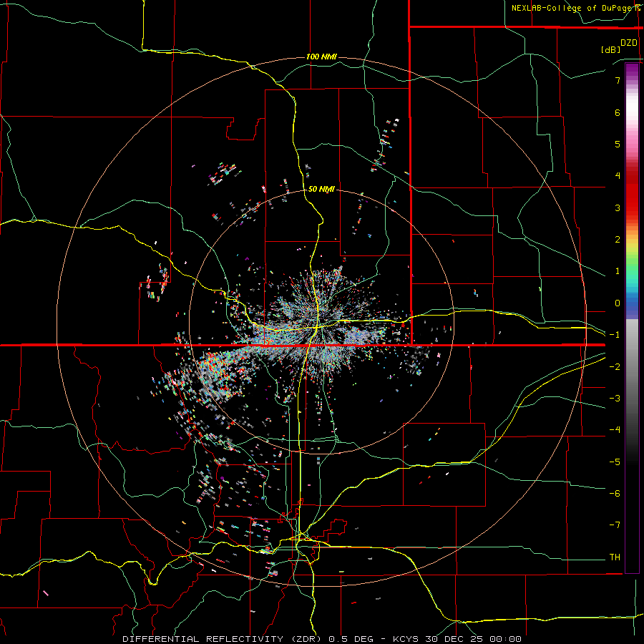The height and width of the screenshot is (644, 644).
Task: Select the "0" value on the dB scale
Action: (618, 303)
